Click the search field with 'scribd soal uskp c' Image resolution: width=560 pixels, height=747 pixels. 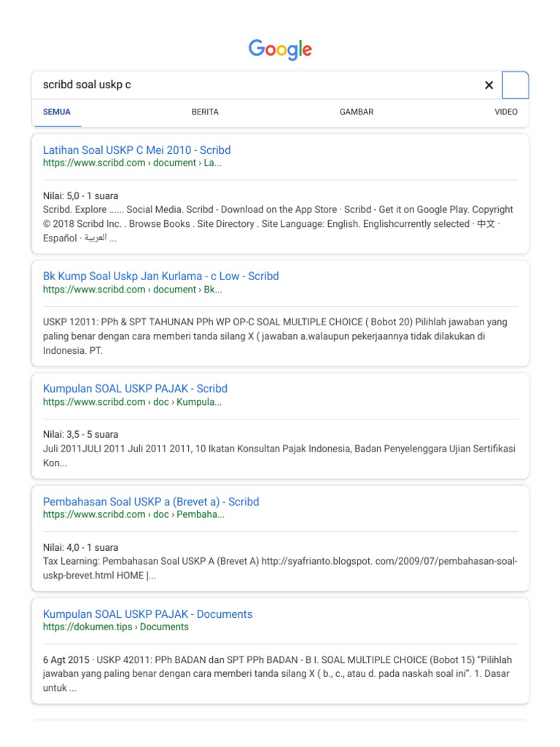(255, 85)
